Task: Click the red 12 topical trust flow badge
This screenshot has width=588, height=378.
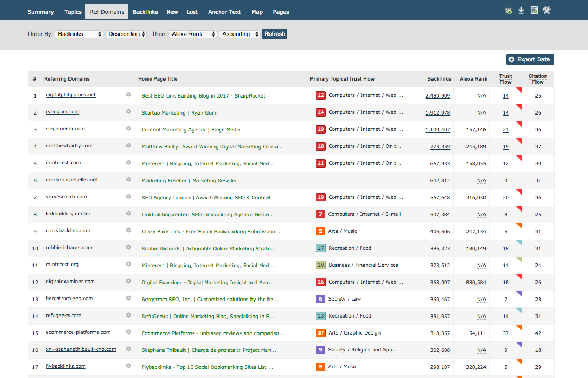Action: pos(321,95)
